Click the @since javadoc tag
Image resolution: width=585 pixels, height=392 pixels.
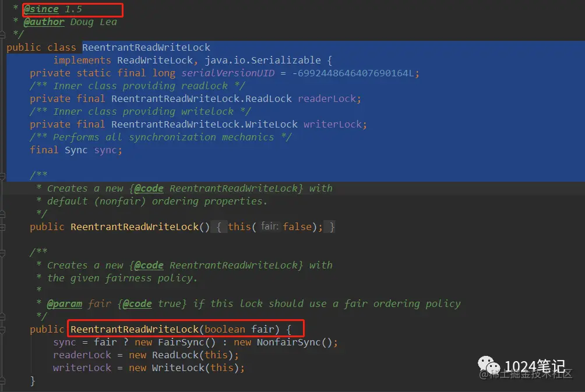tap(41, 9)
